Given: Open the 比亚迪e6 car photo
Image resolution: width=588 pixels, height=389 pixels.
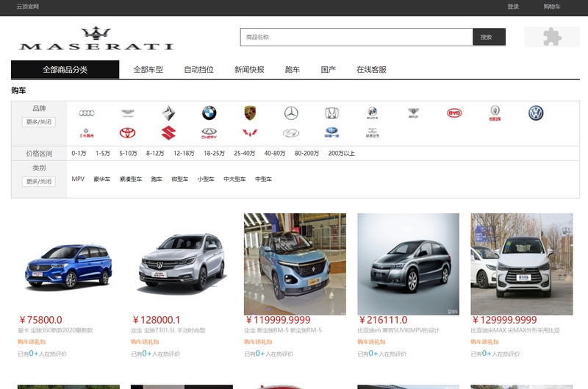Looking at the screenshot, I should pos(408,264).
